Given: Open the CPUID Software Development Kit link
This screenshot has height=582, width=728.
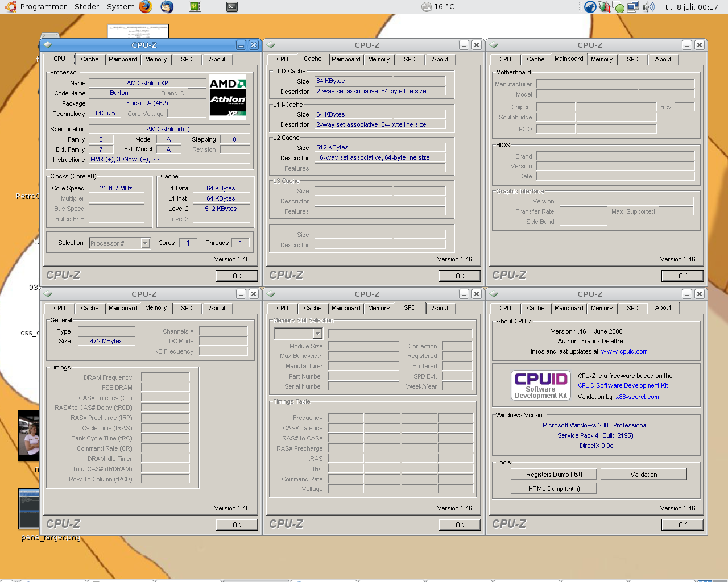Looking at the screenshot, I should (x=623, y=385).
